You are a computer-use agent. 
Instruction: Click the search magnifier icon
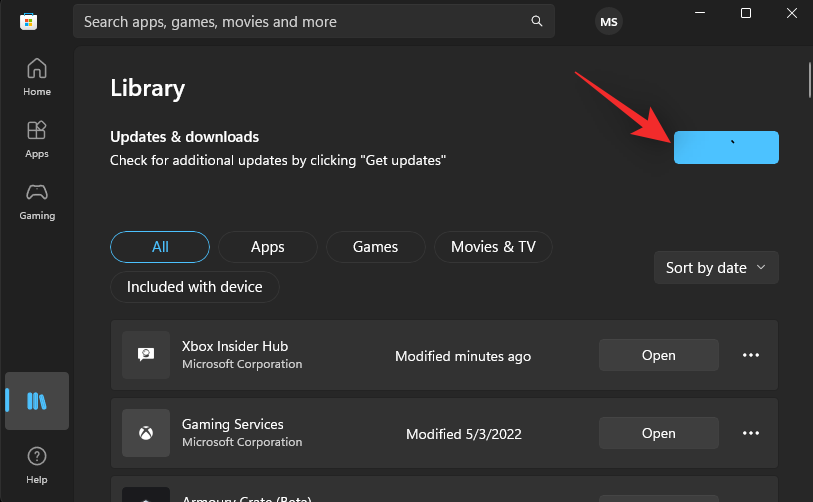537,21
